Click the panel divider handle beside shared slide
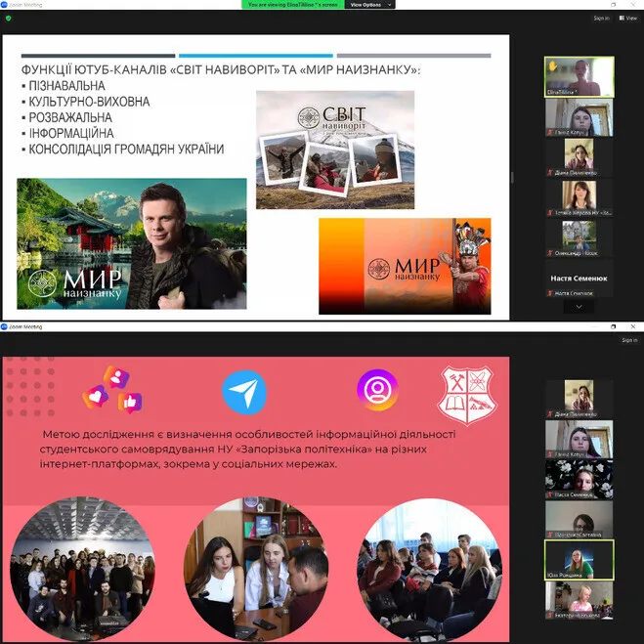644x644 pixels. [x=512, y=178]
